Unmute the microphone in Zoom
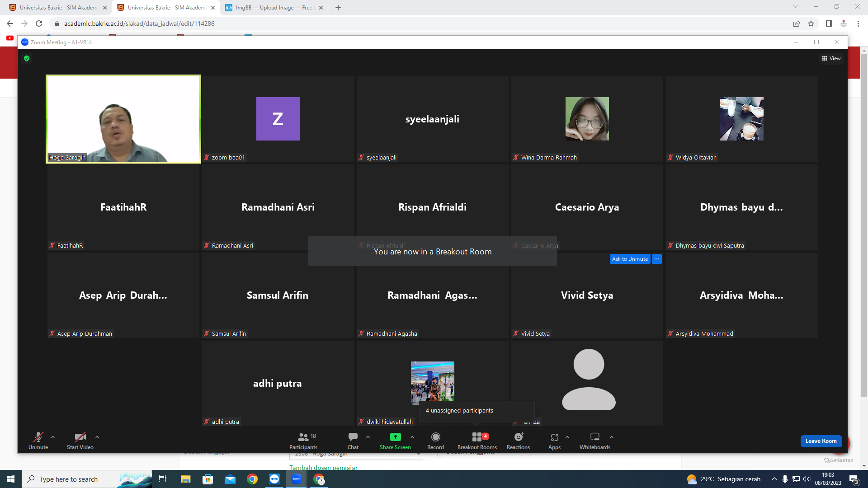The image size is (868, 488). pyautogui.click(x=38, y=441)
